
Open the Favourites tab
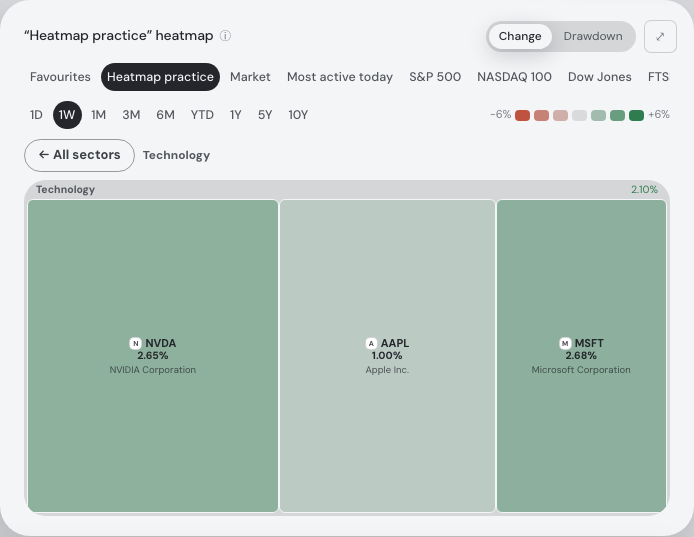(60, 77)
